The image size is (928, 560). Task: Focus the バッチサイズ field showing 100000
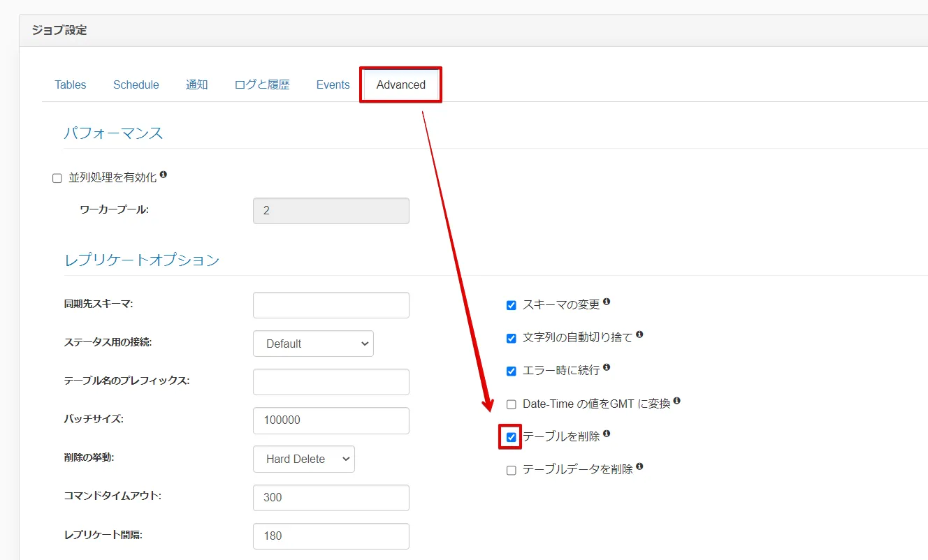[x=331, y=420]
